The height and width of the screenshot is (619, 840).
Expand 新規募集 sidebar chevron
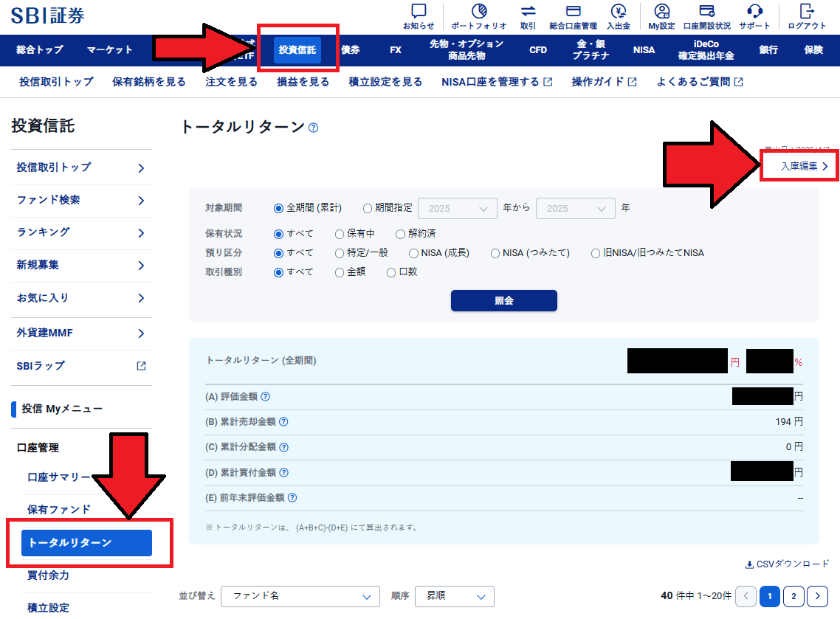141,266
